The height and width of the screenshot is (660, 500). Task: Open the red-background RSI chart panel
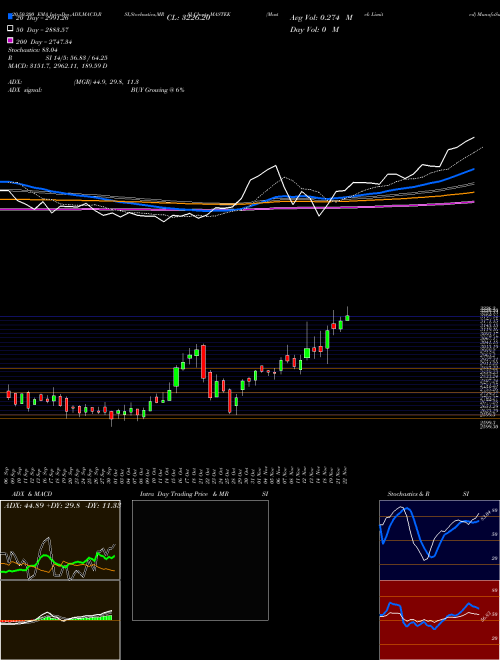click(x=439, y=620)
